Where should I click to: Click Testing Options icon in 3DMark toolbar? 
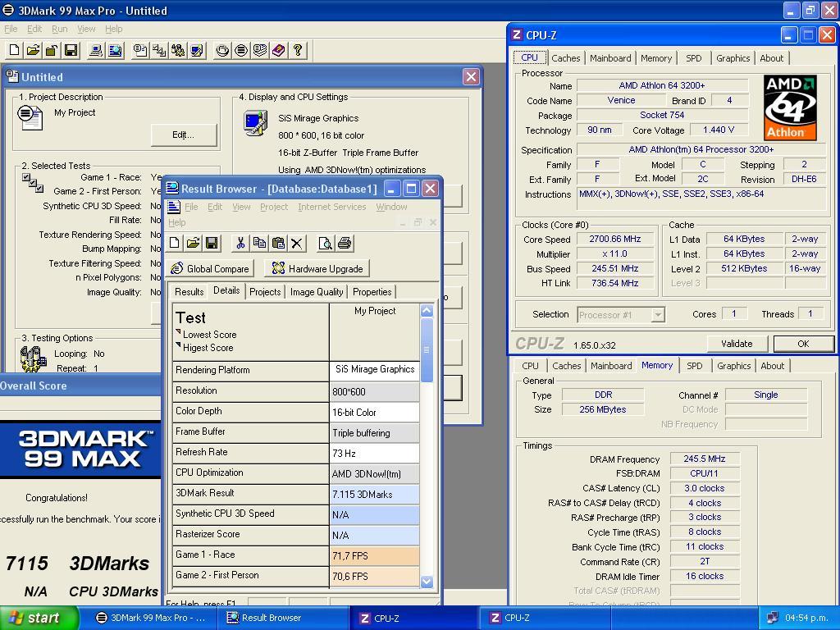pos(178,50)
